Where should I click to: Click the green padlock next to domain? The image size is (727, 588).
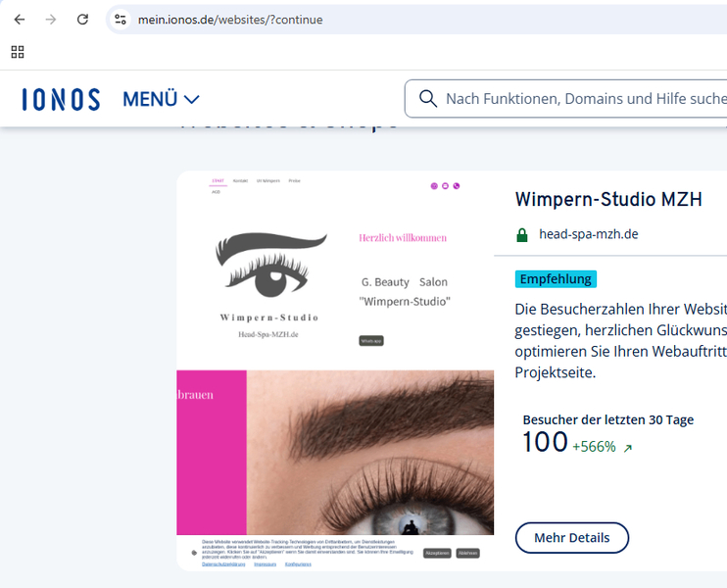click(x=521, y=235)
